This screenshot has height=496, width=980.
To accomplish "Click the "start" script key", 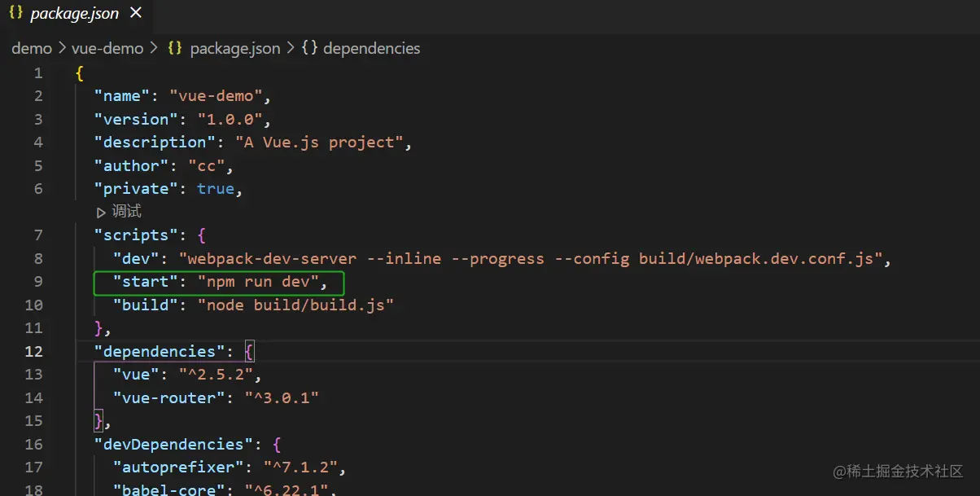I will 146,282.
